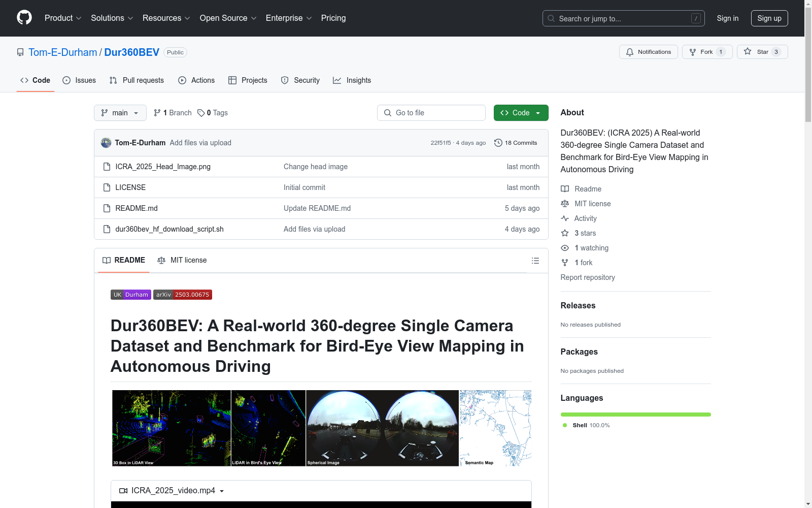This screenshot has width=812, height=508.
Task: Open the Dur360BEV repository name link
Action: coord(132,52)
